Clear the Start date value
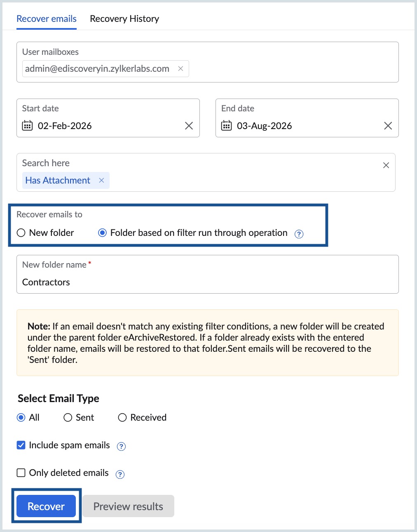 (189, 126)
